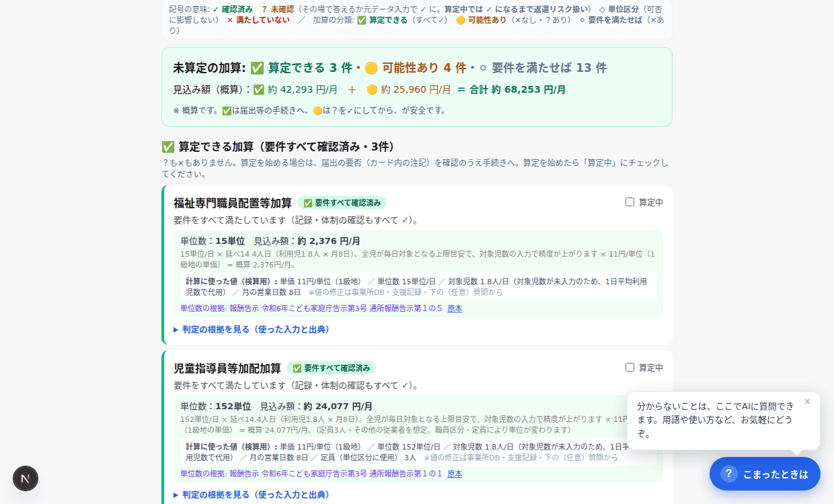The image size is (834, 504).
Task: Click 要件すべて確認済み badge on 児童指導員等加配加算
Action: [331, 368]
